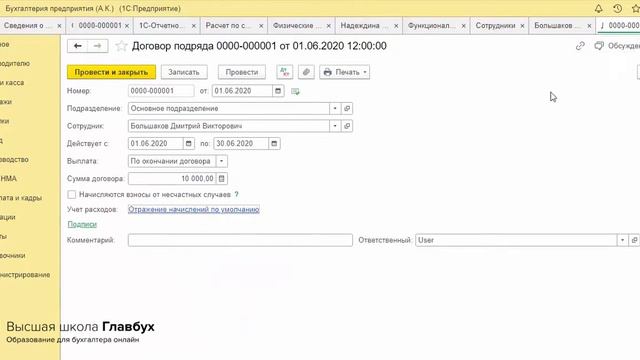Open calendar for document date 01.06.2020
The width and height of the screenshot is (640, 360).
click(278, 91)
